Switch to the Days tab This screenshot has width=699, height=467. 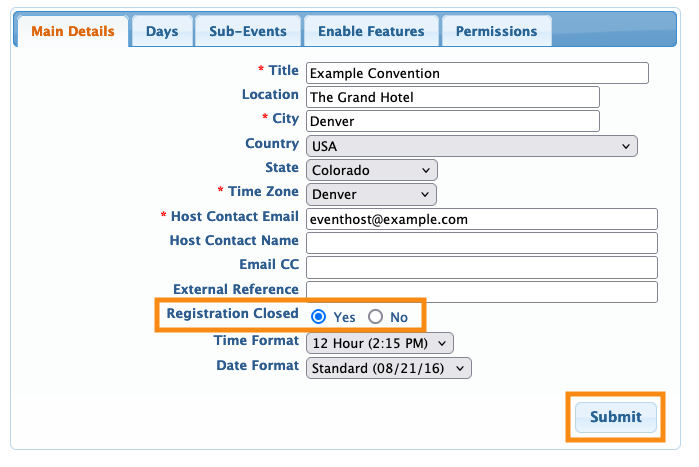162,31
